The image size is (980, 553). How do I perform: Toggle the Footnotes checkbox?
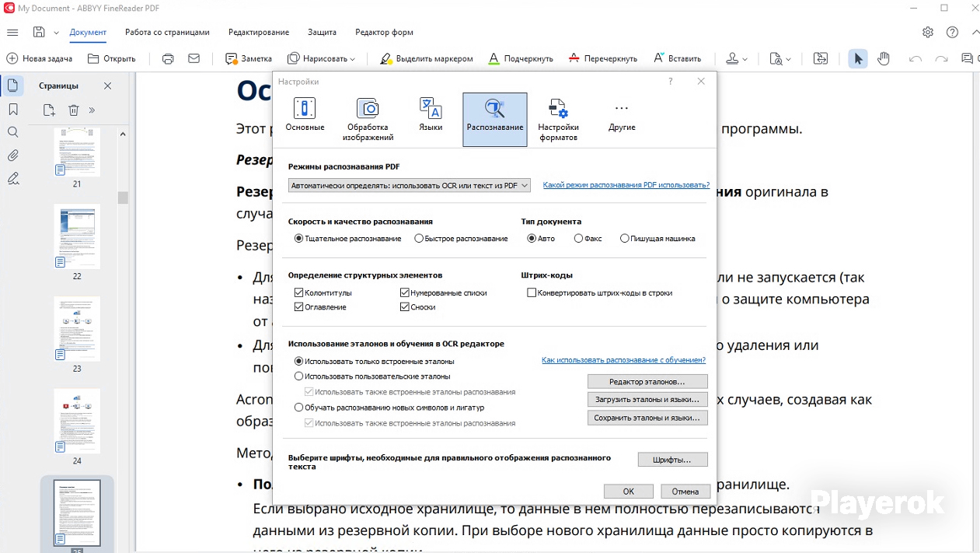coord(405,307)
